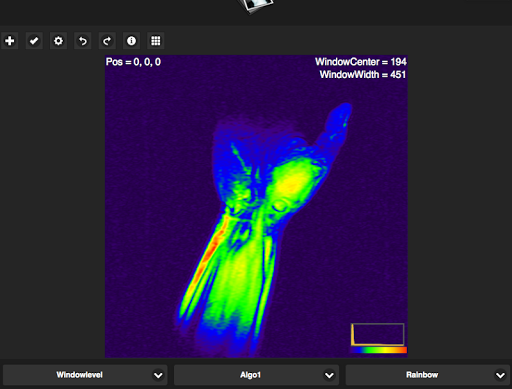Viewport: 512px width, 389px height.
Task: Select the Windowlevel tool selector
Action: [x=85, y=375]
